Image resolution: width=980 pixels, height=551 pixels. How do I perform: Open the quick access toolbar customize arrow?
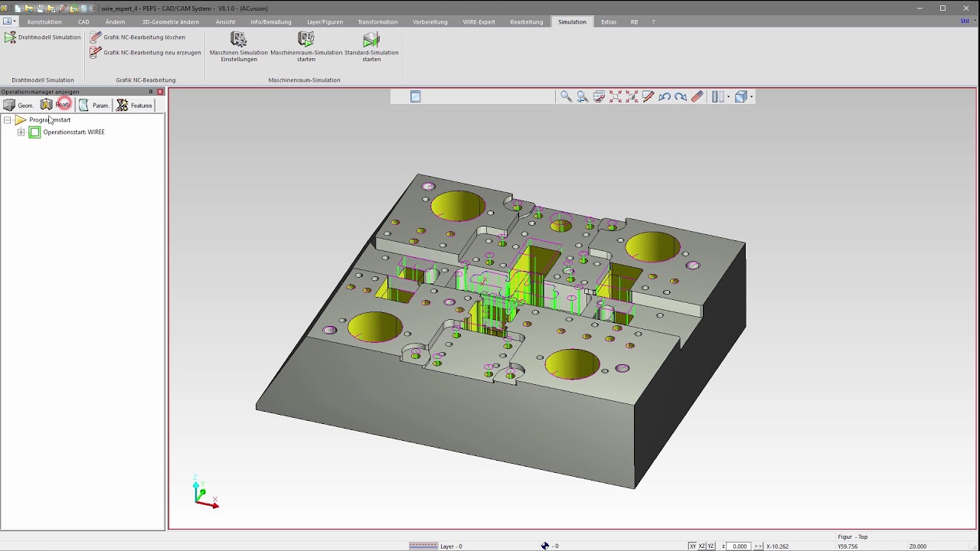(x=93, y=8)
